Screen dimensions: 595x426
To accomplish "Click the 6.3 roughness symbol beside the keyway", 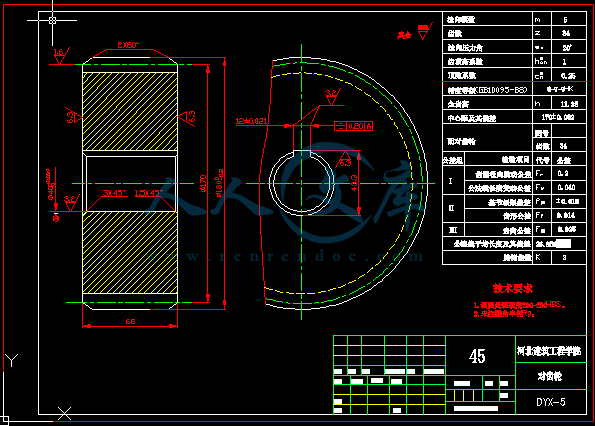I will (x=345, y=159).
